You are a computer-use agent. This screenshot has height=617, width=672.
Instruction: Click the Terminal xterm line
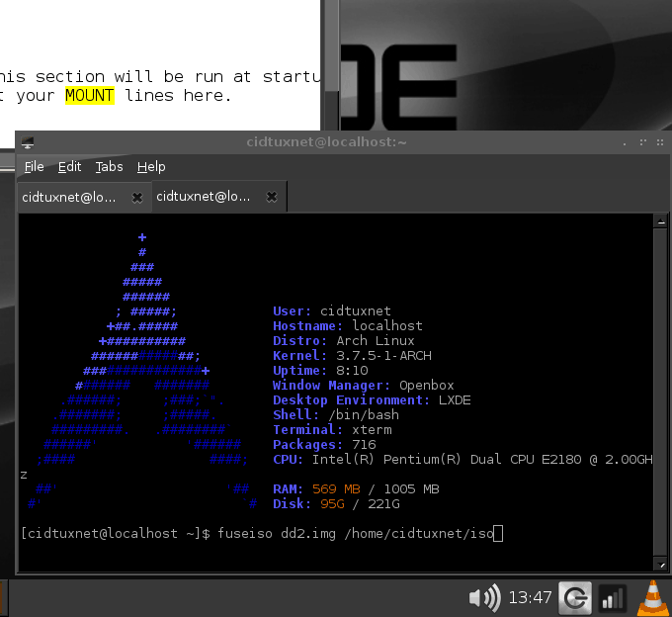pyautogui.click(x=333, y=430)
